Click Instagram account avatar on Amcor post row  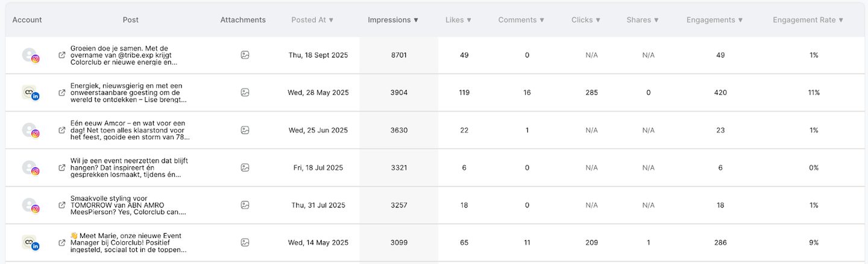click(x=30, y=130)
